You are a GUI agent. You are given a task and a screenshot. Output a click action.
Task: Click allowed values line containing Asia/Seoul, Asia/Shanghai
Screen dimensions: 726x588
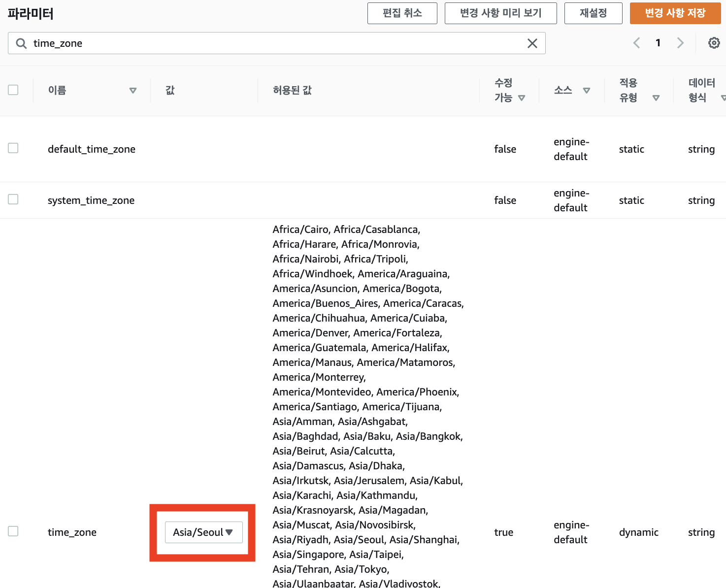click(x=366, y=540)
